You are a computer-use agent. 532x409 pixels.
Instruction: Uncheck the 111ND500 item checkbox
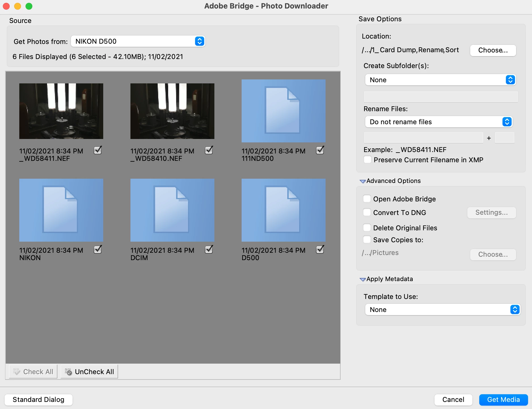coord(320,150)
